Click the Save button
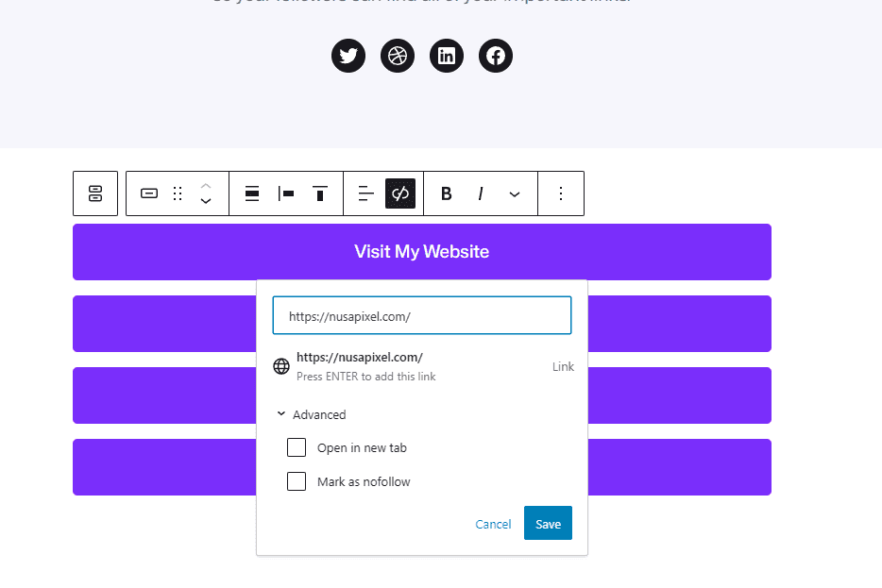 (x=548, y=524)
